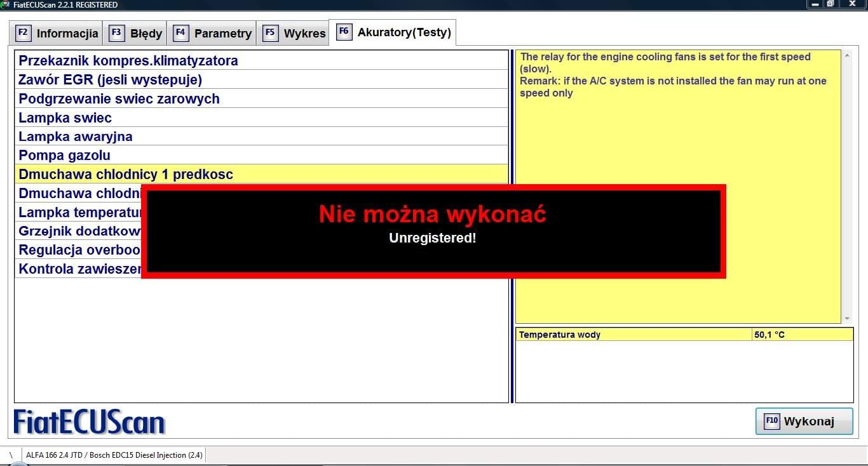Screen dimensions: 868x466
Task: Click the F6 key icon
Action: 344,31
